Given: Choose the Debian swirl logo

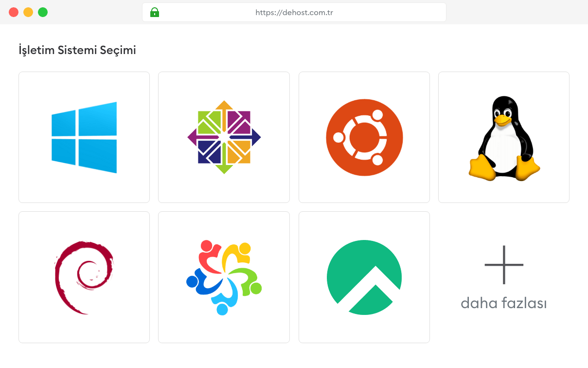Looking at the screenshot, I should click(84, 277).
